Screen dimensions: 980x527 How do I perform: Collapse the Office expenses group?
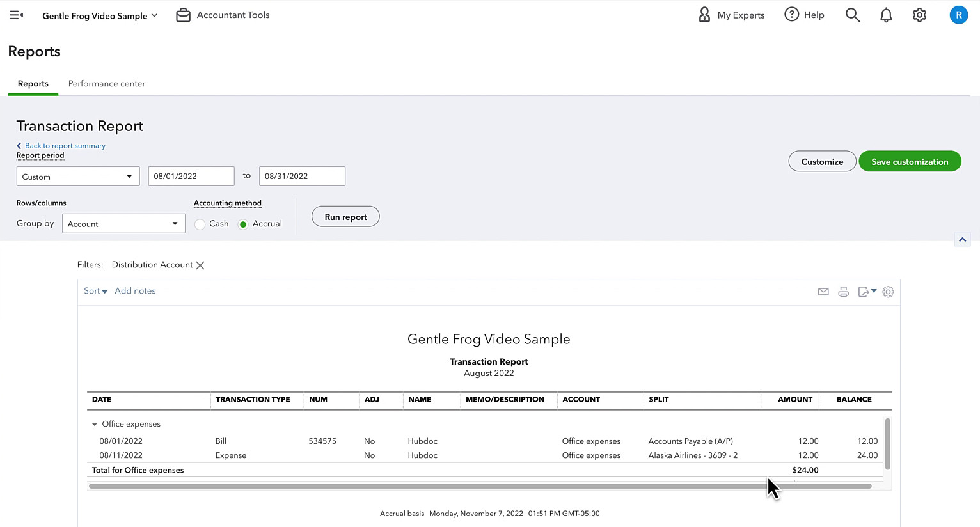[x=94, y=424]
